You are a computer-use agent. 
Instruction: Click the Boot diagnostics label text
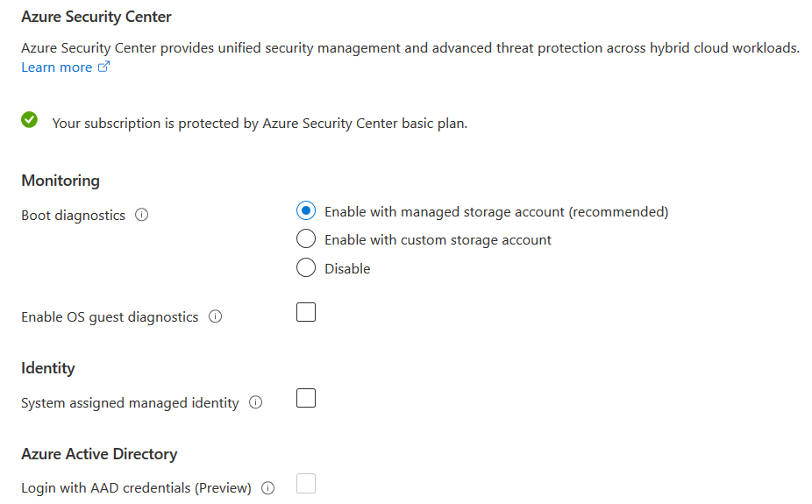[74, 216]
